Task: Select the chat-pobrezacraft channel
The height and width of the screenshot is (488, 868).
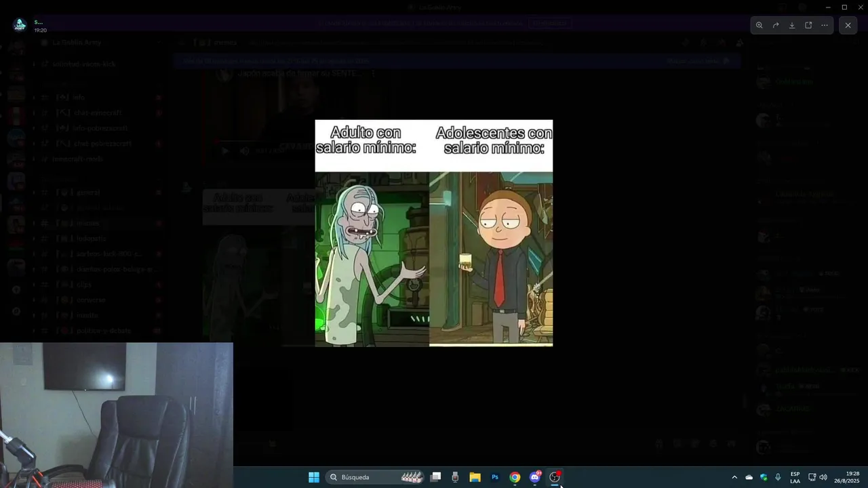Action: (100, 144)
